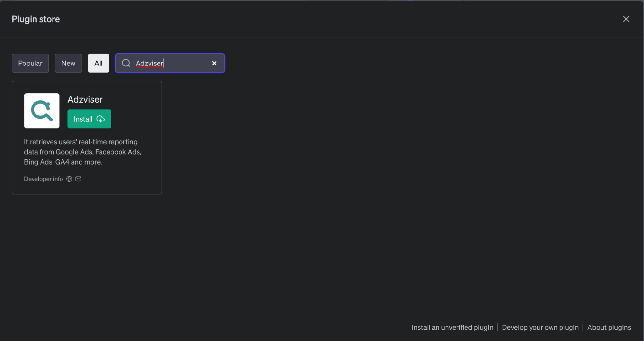Click the Adzviser plugin title
This screenshot has height=341, width=644.
pyautogui.click(x=85, y=99)
